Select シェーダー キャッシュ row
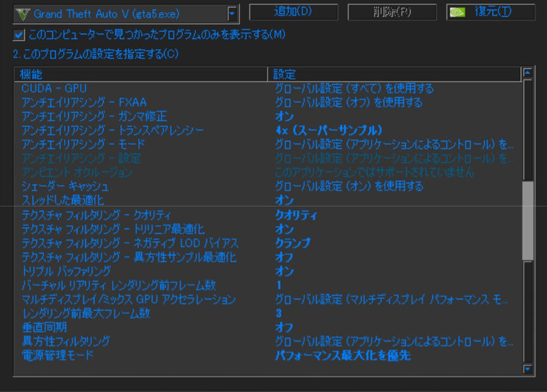This screenshot has width=547, height=392. (268, 186)
